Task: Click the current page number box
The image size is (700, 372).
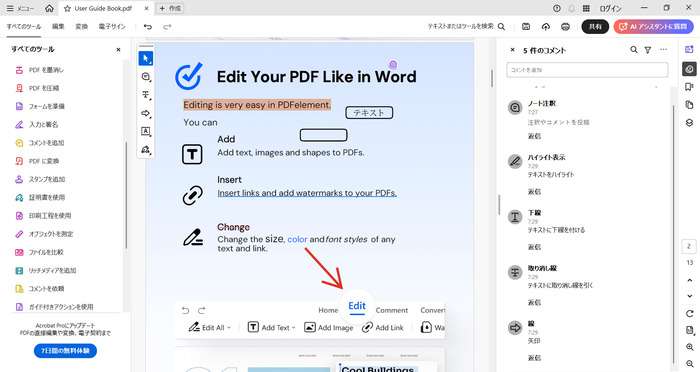Action: point(689,247)
